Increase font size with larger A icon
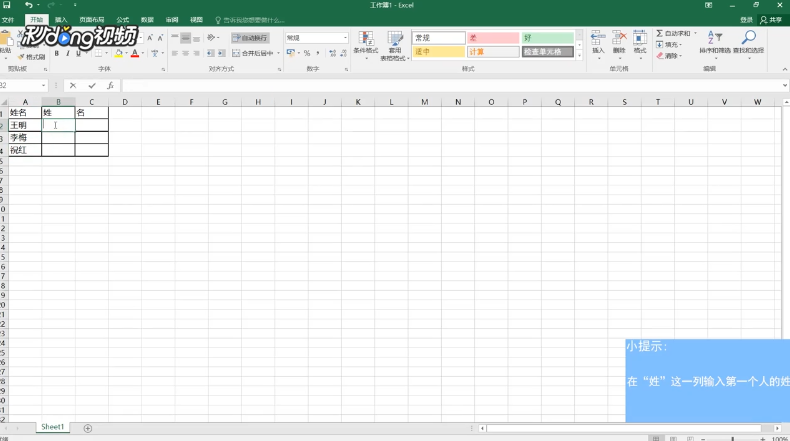 [x=150, y=38]
